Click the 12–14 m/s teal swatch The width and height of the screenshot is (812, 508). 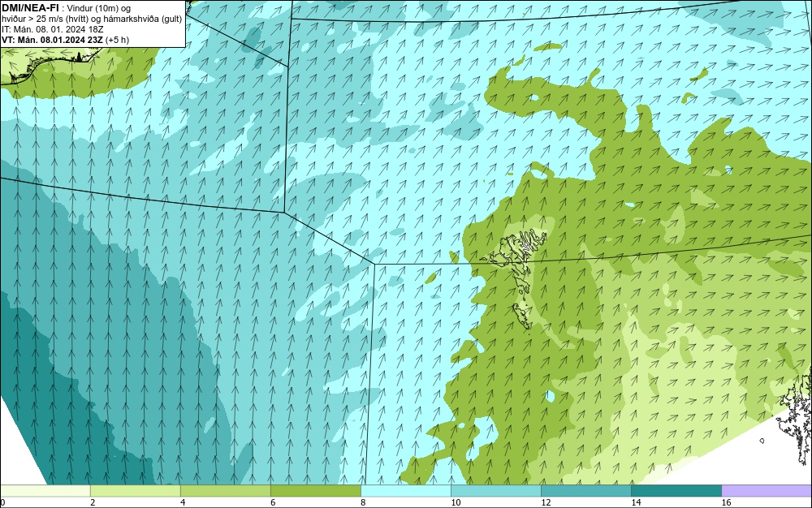586,490
